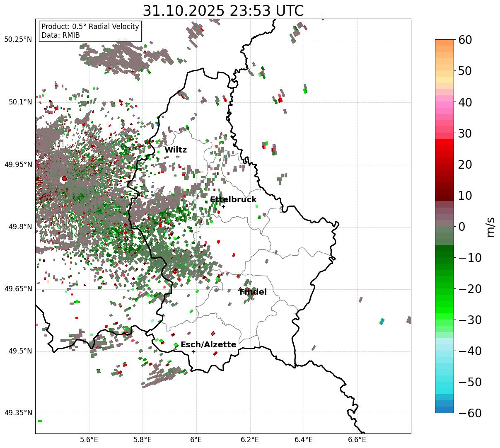Click the 49.95°N latitude label
500x448 pixels.
(x=18, y=165)
